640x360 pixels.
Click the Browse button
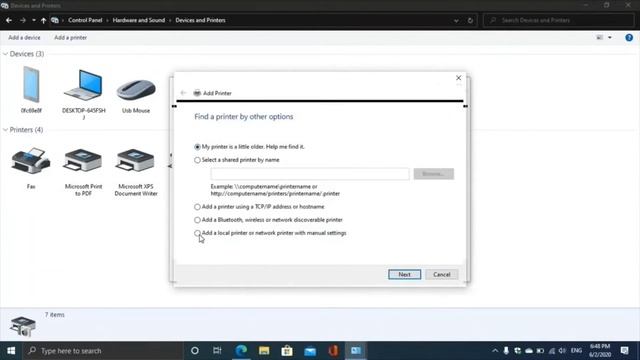(433, 174)
